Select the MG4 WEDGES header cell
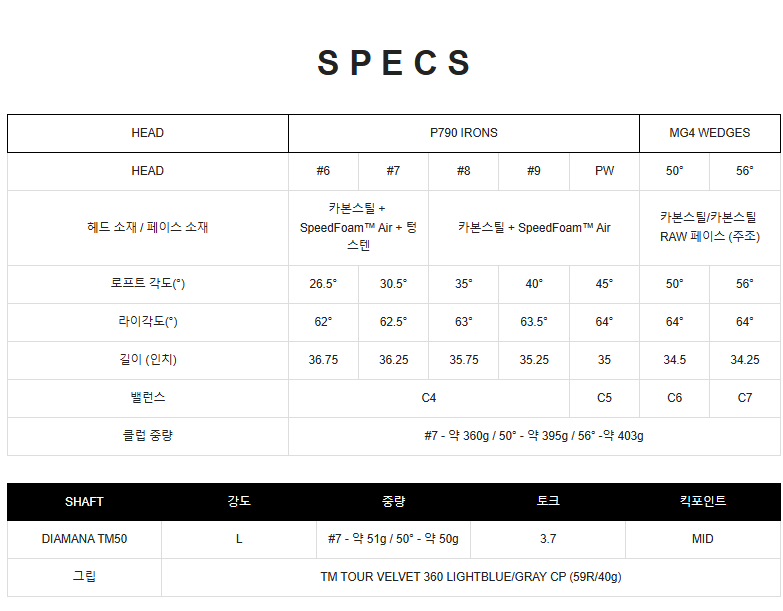The width and height of the screenshot is (783, 611). coord(710,133)
